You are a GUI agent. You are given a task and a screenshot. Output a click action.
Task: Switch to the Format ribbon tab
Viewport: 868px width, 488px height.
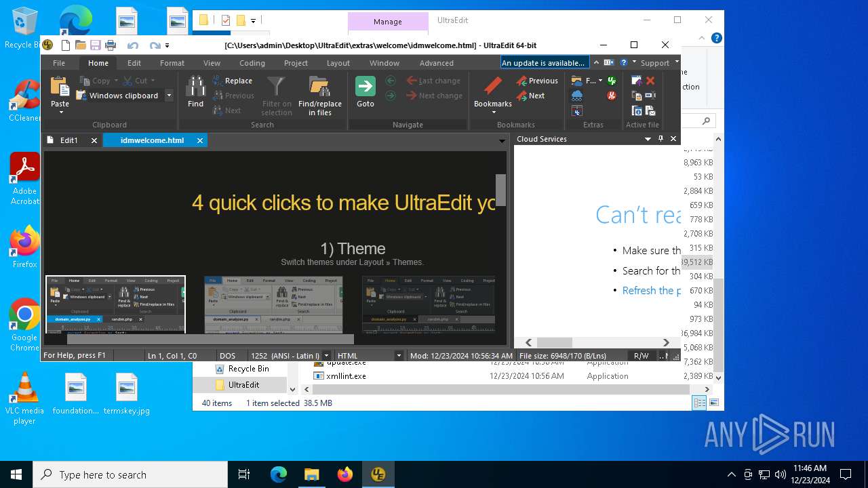coord(172,62)
